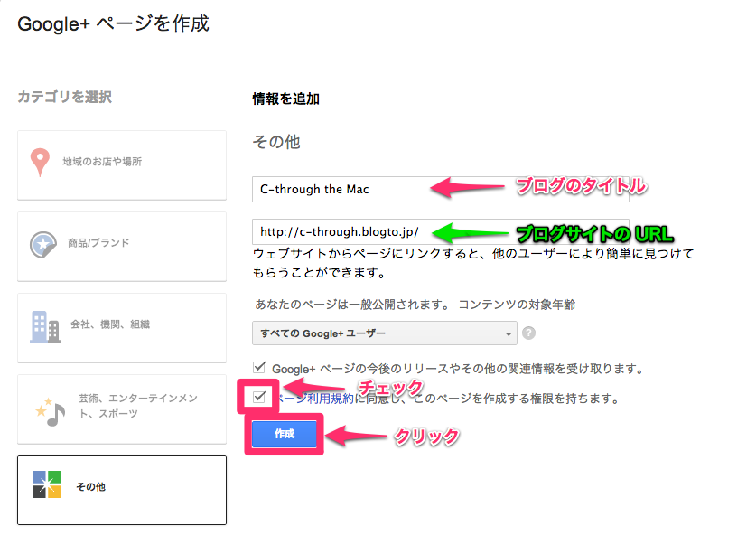Click the page name field 'C-through the Mac'
756x554 pixels.
tap(440, 189)
